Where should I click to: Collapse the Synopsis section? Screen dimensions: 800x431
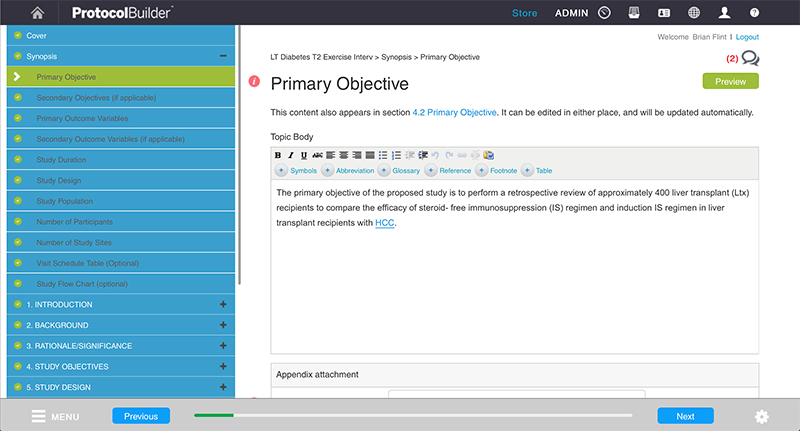click(223, 56)
